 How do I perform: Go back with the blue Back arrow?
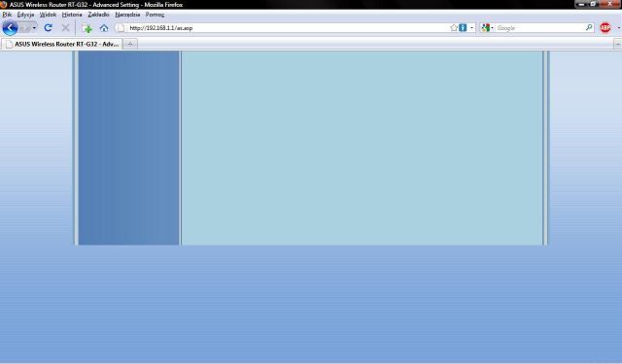10,28
